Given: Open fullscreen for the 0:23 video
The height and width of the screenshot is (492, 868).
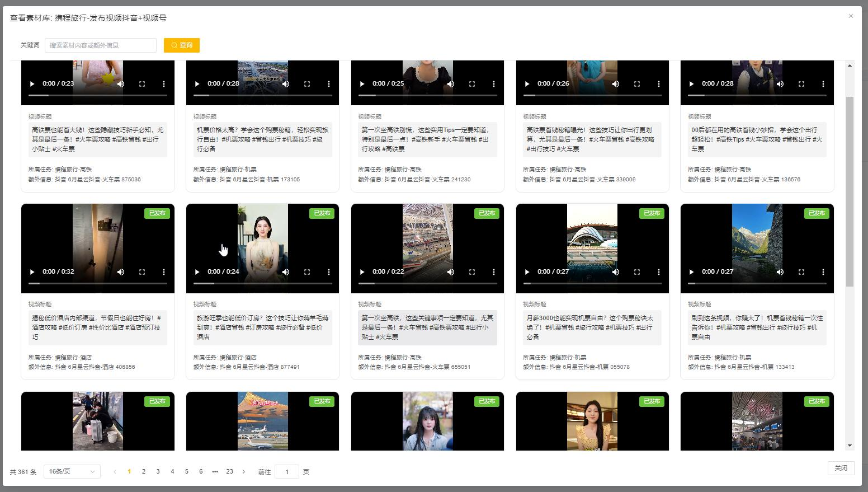Looking at the screenshot, I should (x=142, y=84).
